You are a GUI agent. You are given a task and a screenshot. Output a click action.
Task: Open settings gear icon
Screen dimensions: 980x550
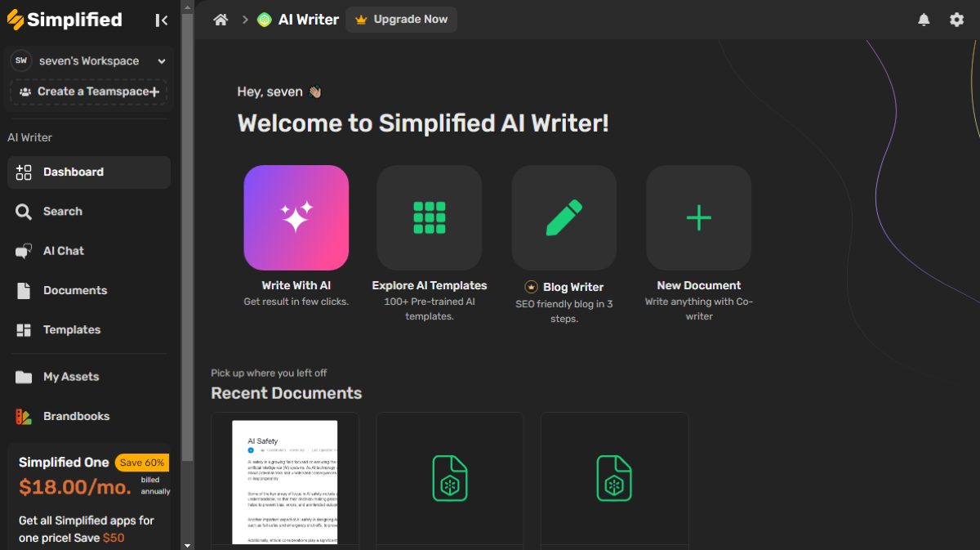(956, 20)
